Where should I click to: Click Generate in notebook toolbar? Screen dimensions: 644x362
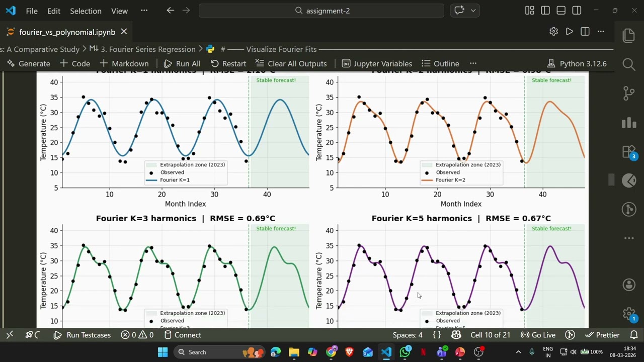click(28, 63)
